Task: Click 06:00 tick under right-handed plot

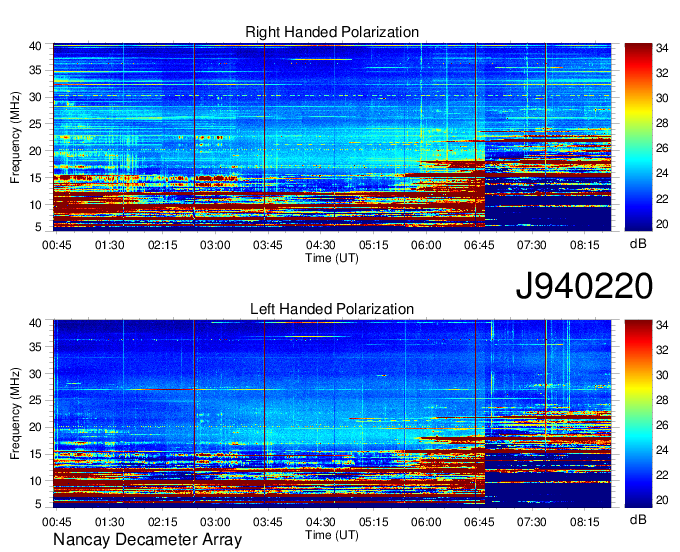Action: [426, 245]
